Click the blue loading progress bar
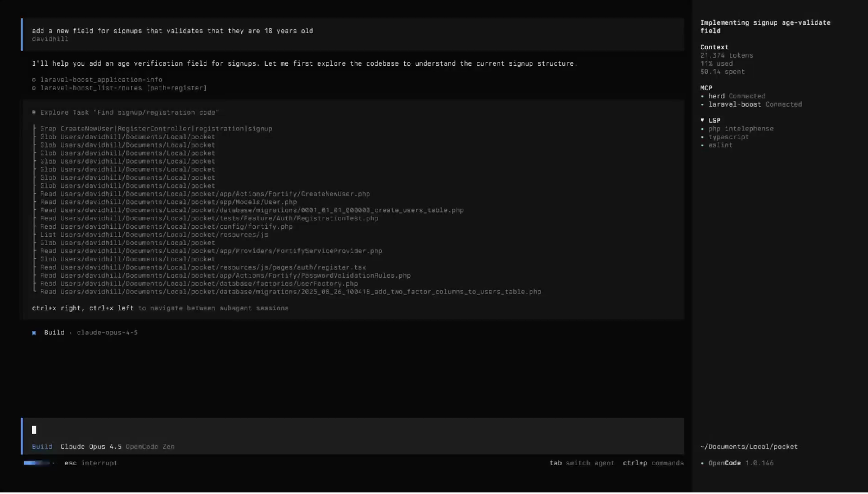This screenshot has height=494, width=868. [37, 463]
